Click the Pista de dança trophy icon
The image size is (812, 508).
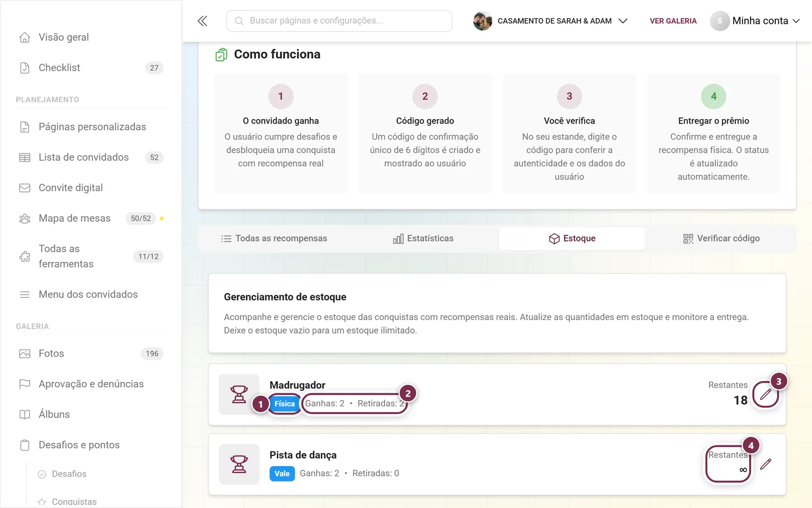(239, 465)
